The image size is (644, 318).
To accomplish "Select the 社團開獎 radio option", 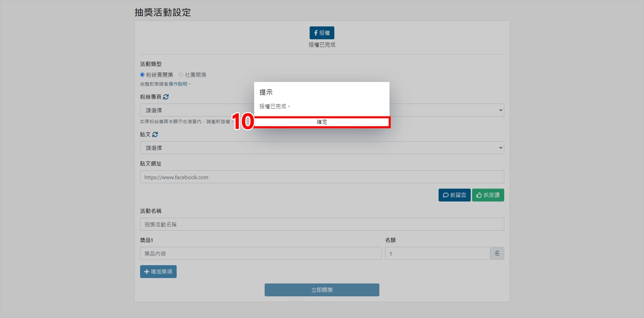I will coord(181,75).
